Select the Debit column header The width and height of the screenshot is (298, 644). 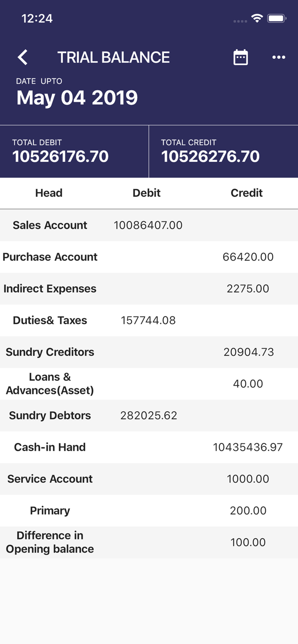[x=146, y=193]
